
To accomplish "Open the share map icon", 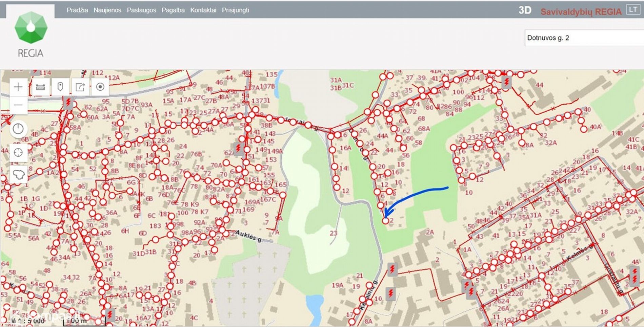I will click(x=80, y=87).
